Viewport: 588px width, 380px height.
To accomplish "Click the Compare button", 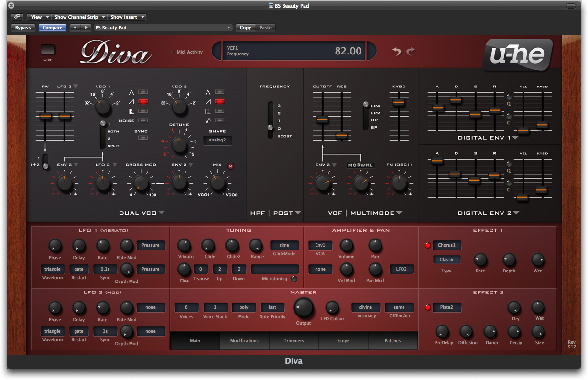I will pyautogui.click(x=53, y=28).
